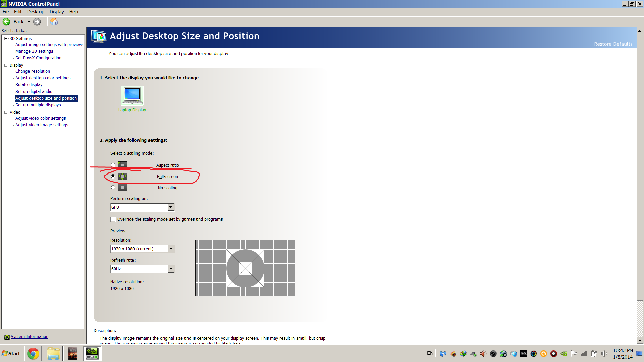Viewport: 644px width, 362px height.
Task: Click the green Back arrow icon
Action: 6,22
